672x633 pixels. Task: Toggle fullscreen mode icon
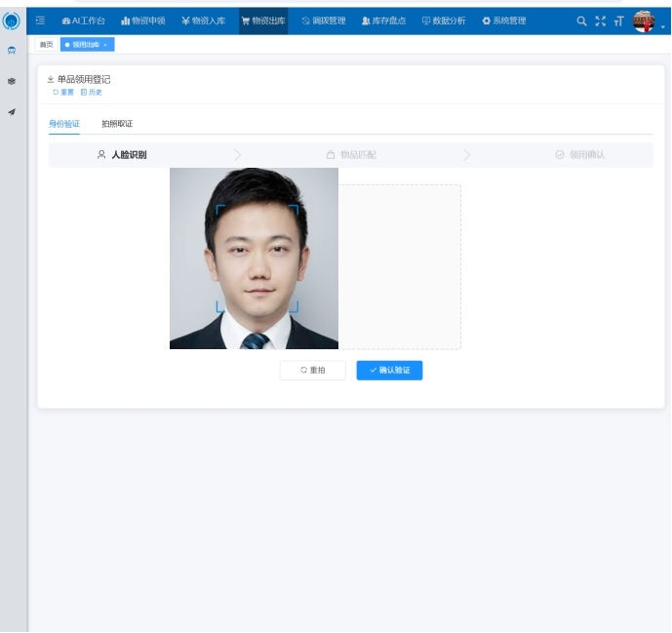coord(601,21)
